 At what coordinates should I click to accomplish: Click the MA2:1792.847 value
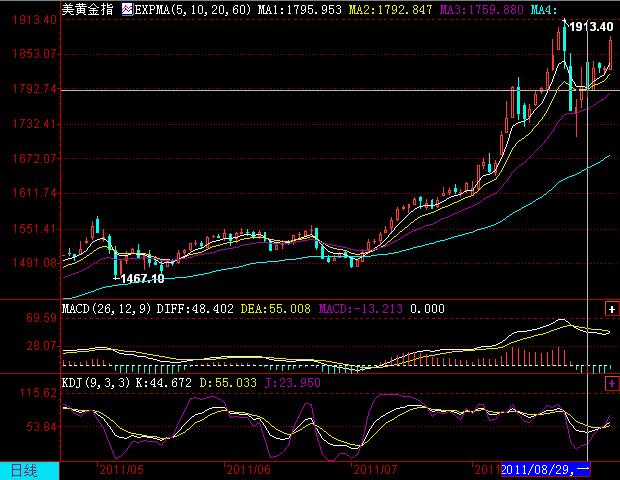point(391,9)
